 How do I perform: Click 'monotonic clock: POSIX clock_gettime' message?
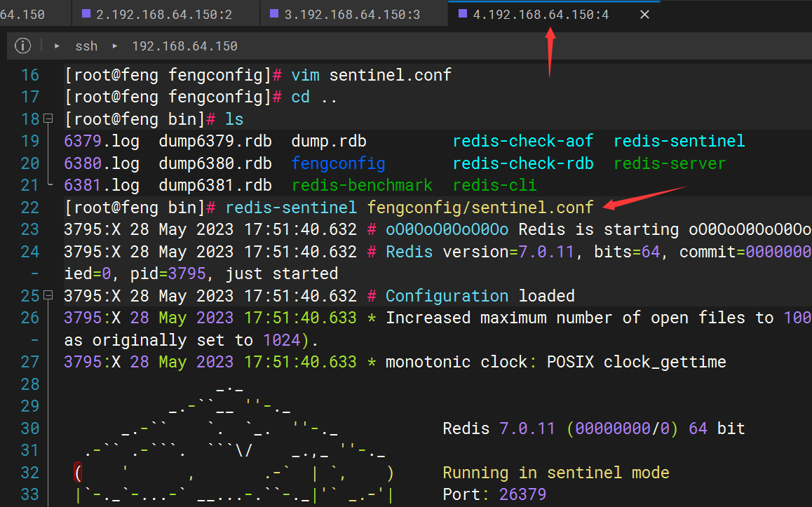[555, 362]
